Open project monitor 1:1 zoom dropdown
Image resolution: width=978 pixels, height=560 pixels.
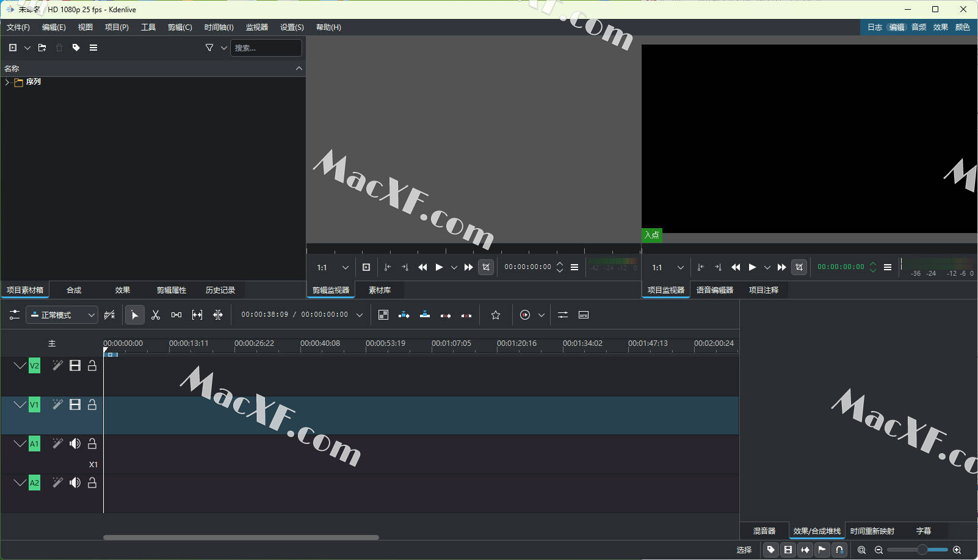[x=667, y=267]
